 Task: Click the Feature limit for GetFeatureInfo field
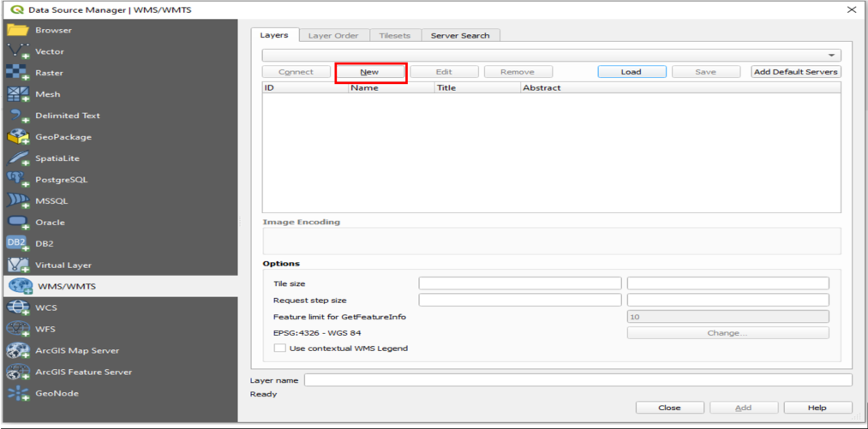tap(728, 317)
